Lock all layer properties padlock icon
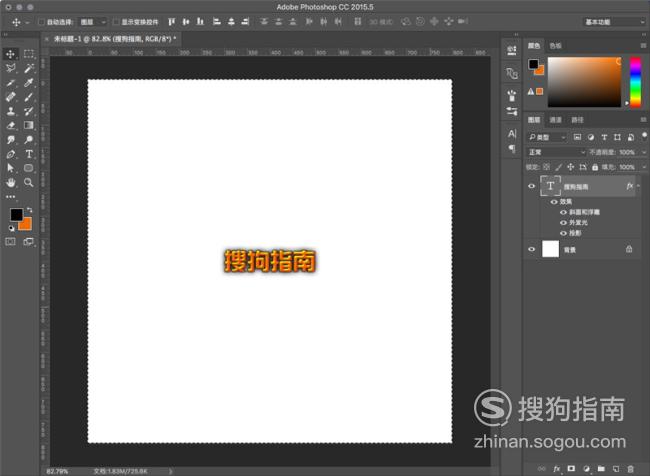The height and width of the screenshot is (476, 650). (595, 167)
